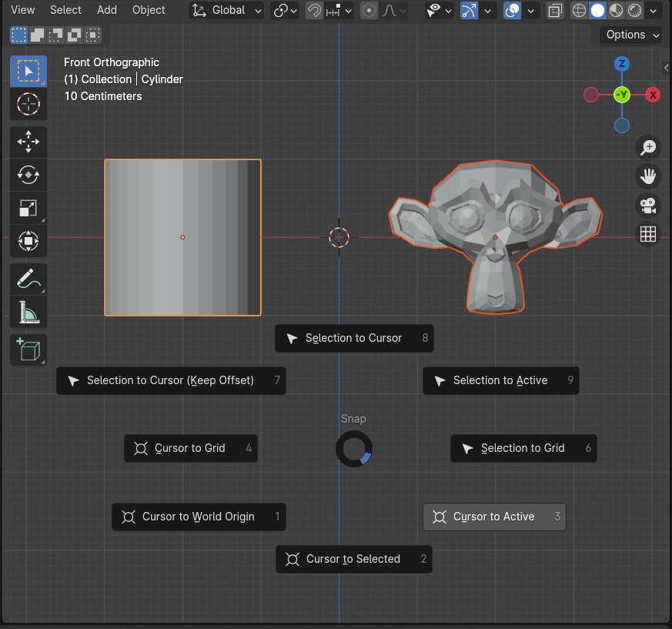Open the Object menu
The width and height of the screenshot is (672, 629).
point(149,10)
